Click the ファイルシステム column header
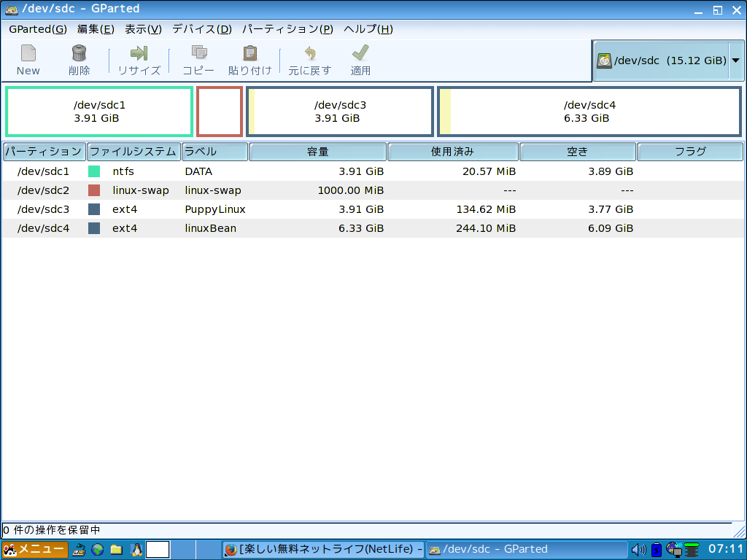This screenshot has height=560, width=747. 134,152
